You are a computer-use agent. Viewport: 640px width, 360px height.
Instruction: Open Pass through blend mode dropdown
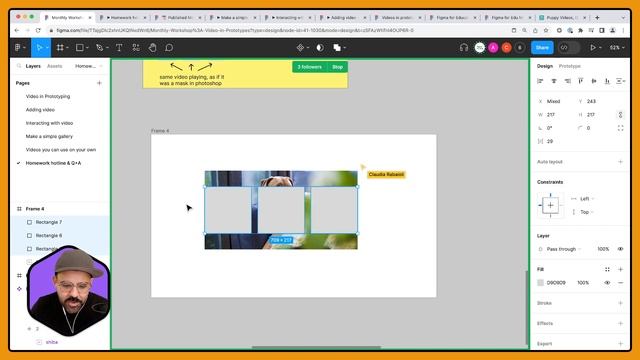point(563,249)
